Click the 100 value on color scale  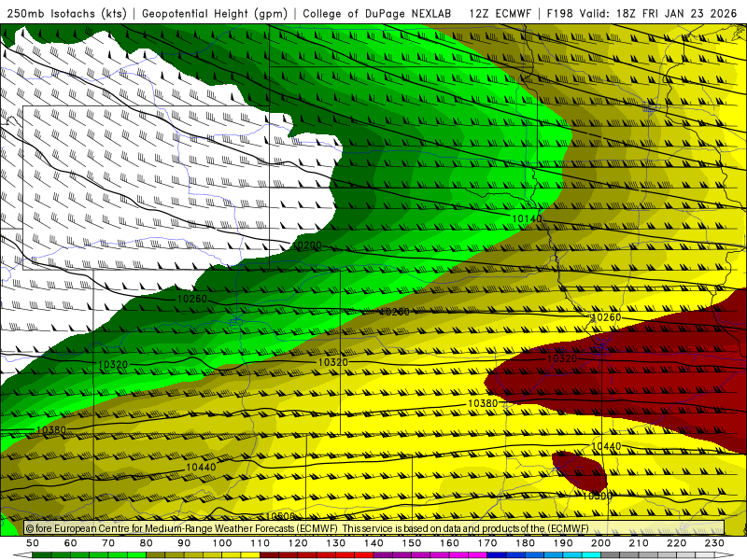[x=222, y=543]
